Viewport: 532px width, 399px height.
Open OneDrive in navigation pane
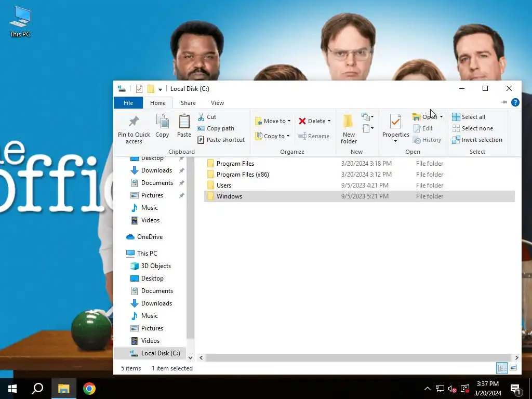tap(144, 237)
